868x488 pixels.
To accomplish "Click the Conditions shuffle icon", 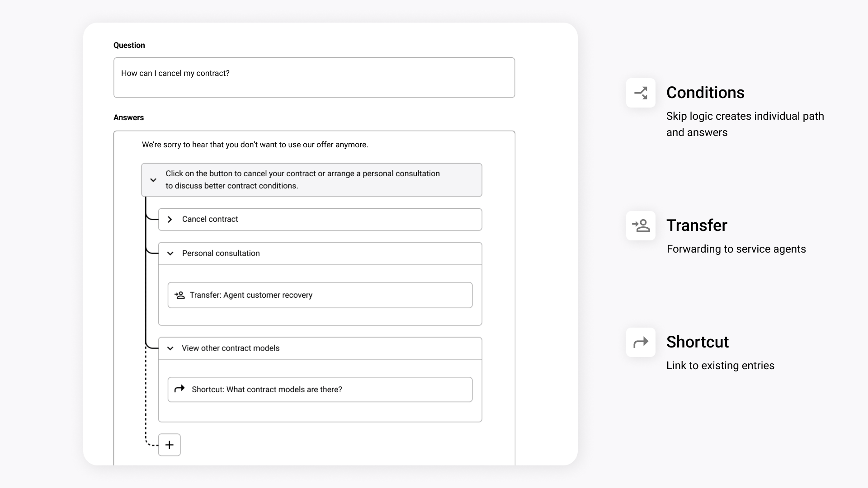I will [641, 93].
